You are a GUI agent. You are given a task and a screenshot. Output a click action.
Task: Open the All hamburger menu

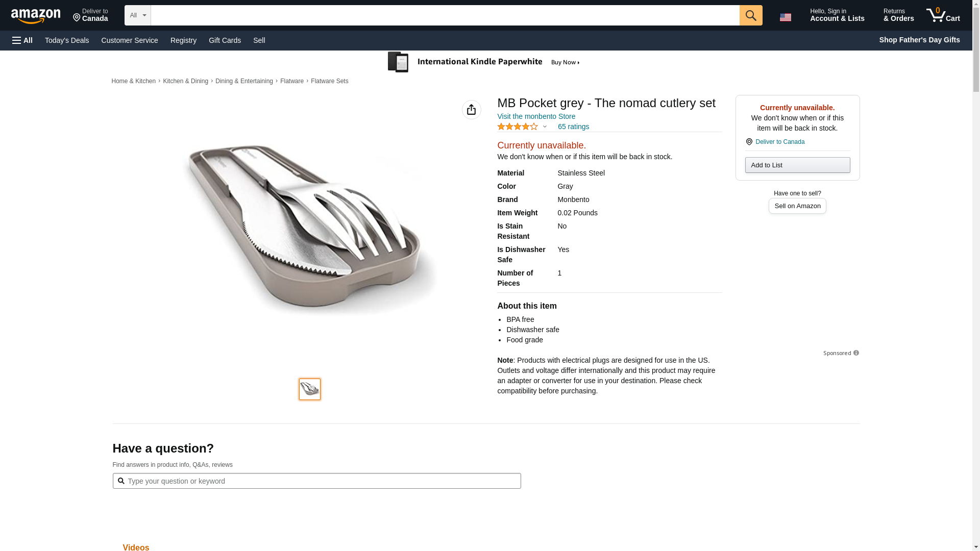pyautogui.click(x=22, y=40)
